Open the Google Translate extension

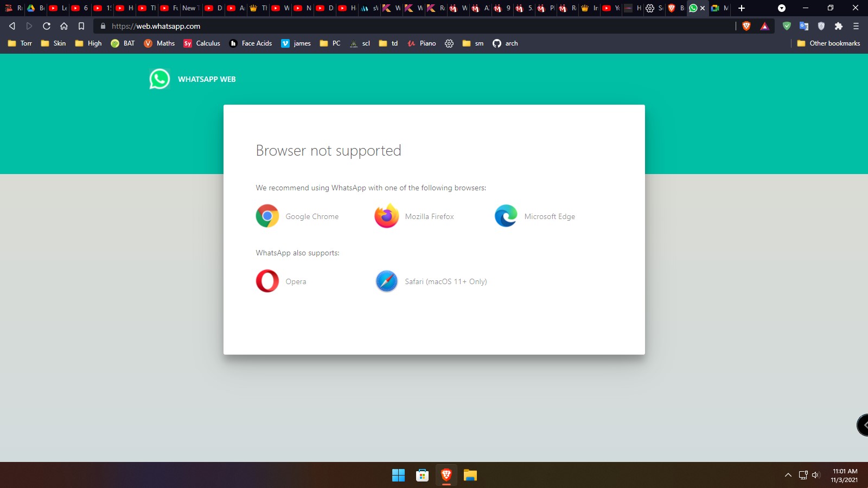(804, 26)
